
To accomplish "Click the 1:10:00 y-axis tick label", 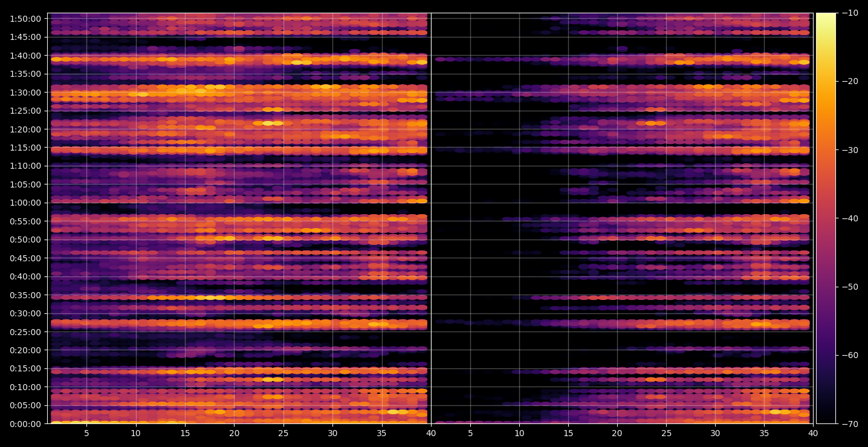I will [25, 166].
